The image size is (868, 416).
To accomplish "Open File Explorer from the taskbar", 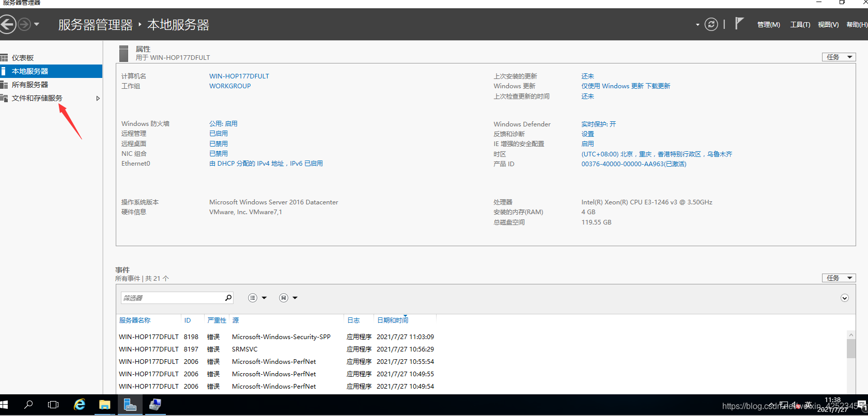I will [x=105, y=405].
